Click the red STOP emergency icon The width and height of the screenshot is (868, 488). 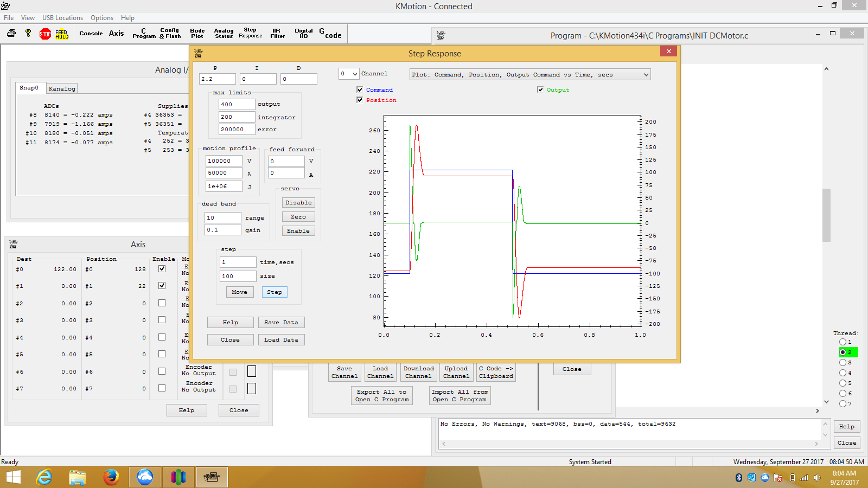pyautogui.click(x=45, y=34)
